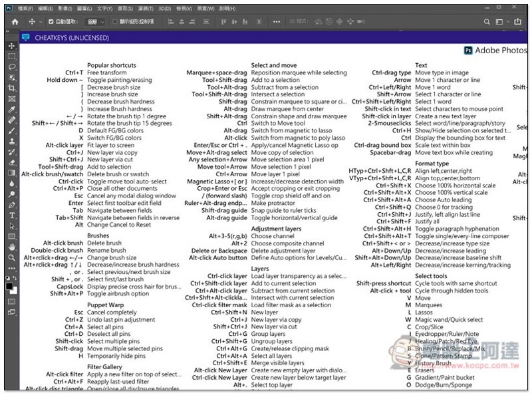The width and height of the screenshot is (532, 395).
Task: Open the 圖層 auto-select target dropdown
Action: tap(95, 22)
